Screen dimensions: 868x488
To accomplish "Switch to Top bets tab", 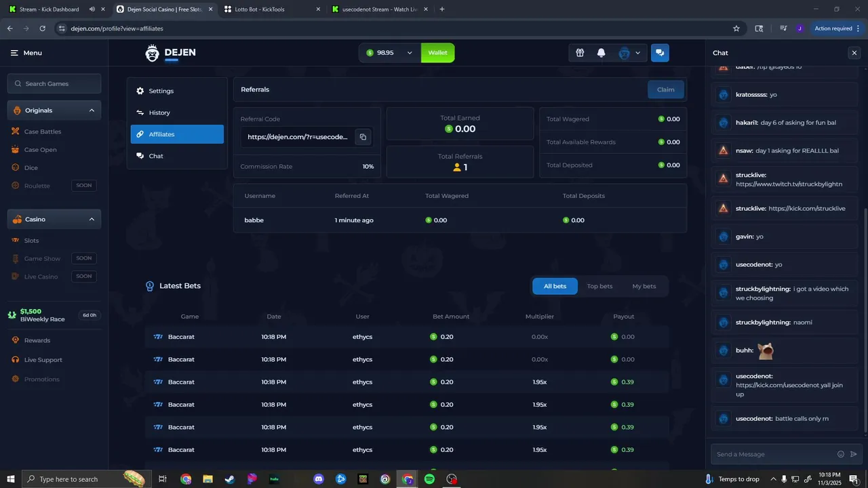I will pyautogui.click(x=599, y=286).
